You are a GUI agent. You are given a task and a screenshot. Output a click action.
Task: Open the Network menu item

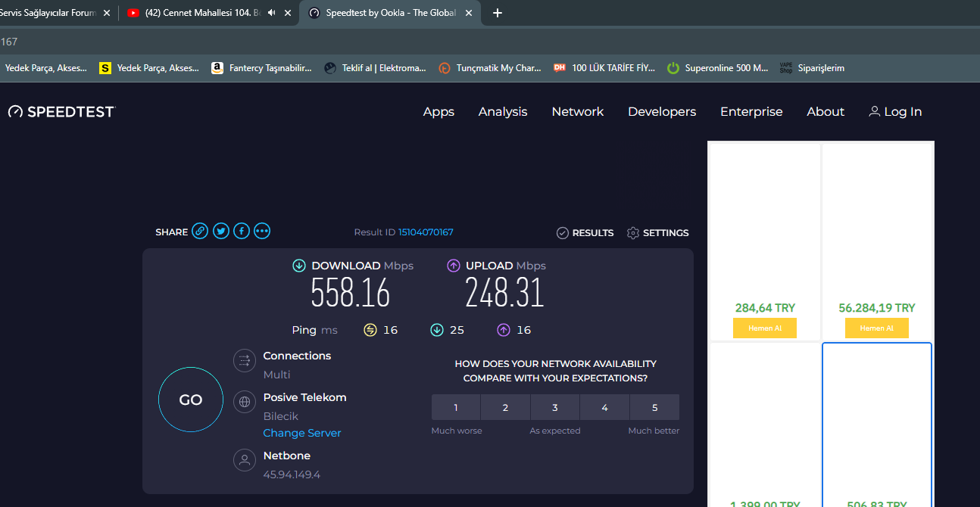coord(577,112)
